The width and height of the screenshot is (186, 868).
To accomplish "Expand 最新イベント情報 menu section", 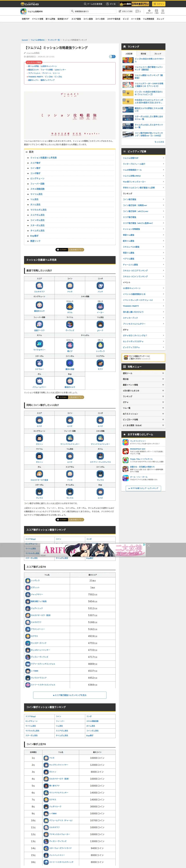I will tap(143, 385).
